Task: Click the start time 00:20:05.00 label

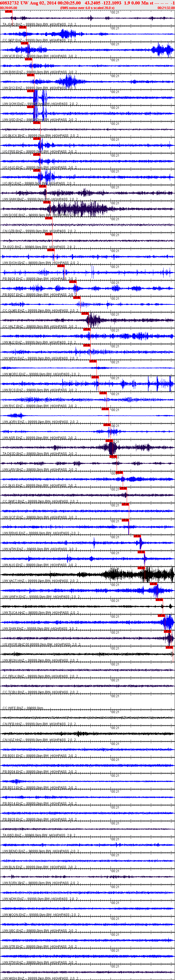Action: coord(8,8)
